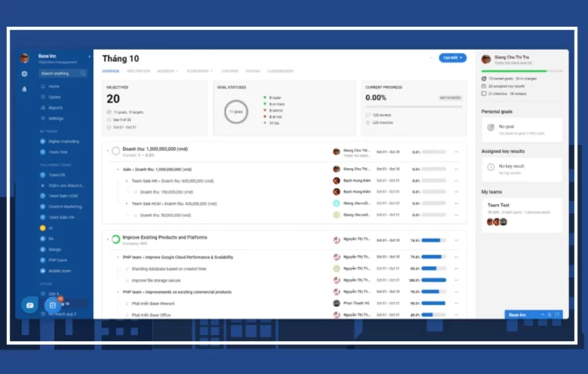
Task: Open Digital marketing team in sidebar
Action: click(64, 141)
